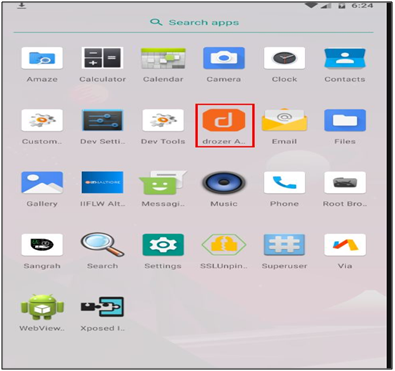
Task: Tap the Wi-Fi signal status icon
Action: tap(311, 6)
